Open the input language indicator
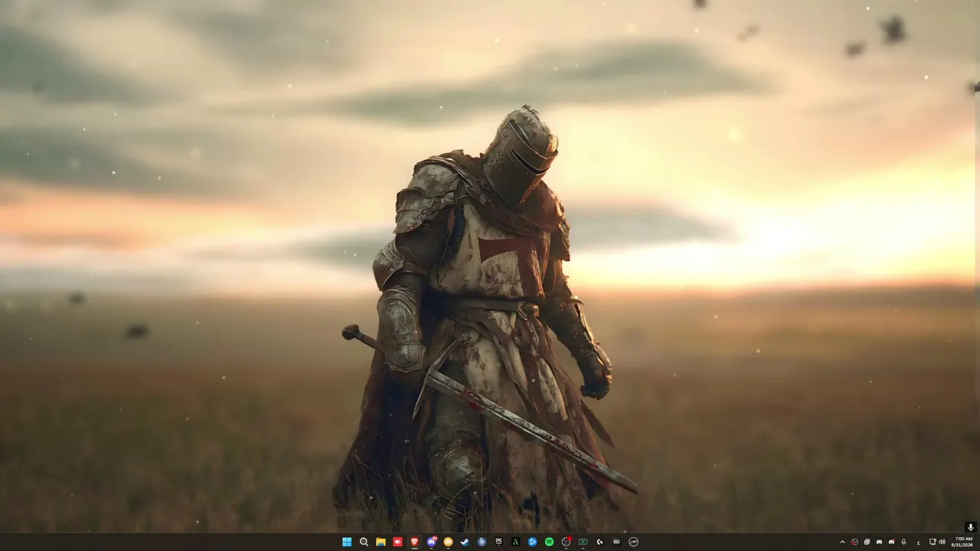 [x=918, y=542]
